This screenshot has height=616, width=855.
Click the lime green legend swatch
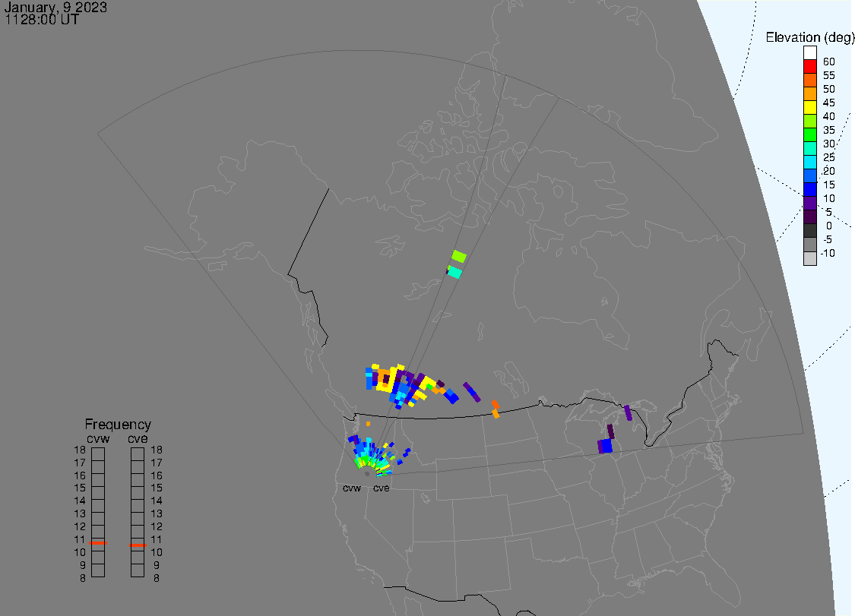pyautogui.click(x=809, y=121)
